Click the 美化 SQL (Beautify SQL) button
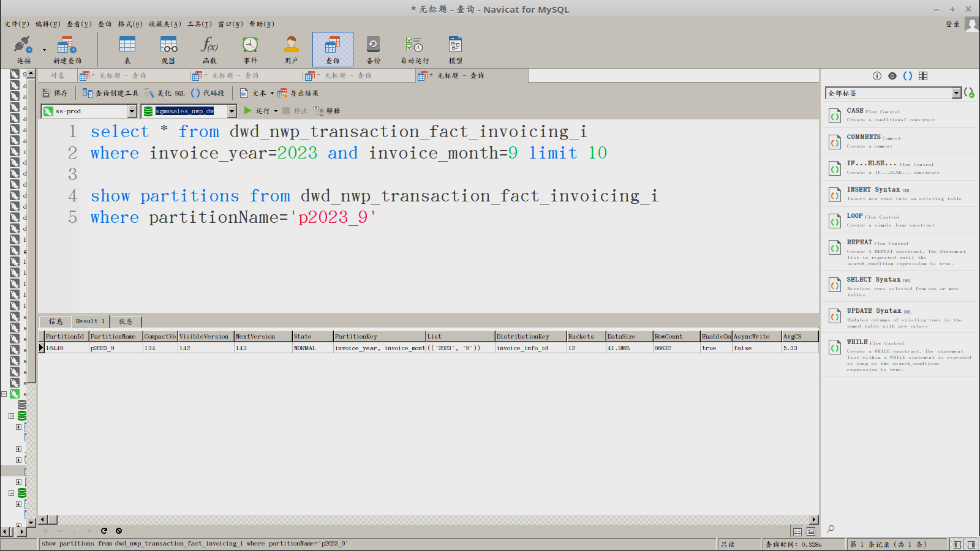The width and height of the screenshot is (980, 551). point(165,93)
